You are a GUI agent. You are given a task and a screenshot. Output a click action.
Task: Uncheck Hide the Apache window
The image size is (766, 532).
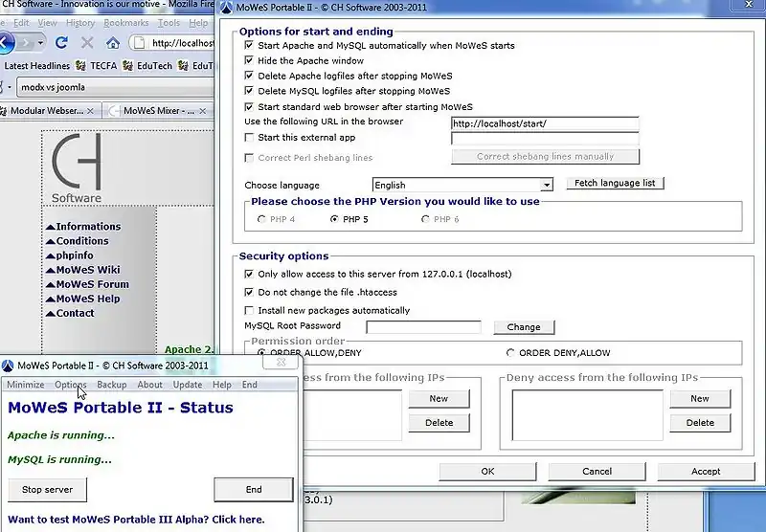(x=250, y=60)
